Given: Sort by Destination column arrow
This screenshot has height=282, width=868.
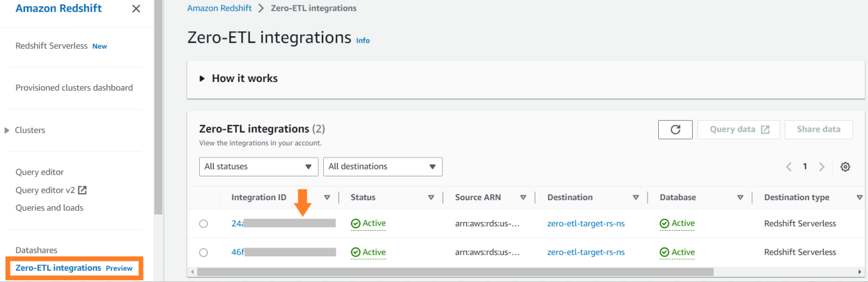Looking at the screenshot, I should (636, 198).
